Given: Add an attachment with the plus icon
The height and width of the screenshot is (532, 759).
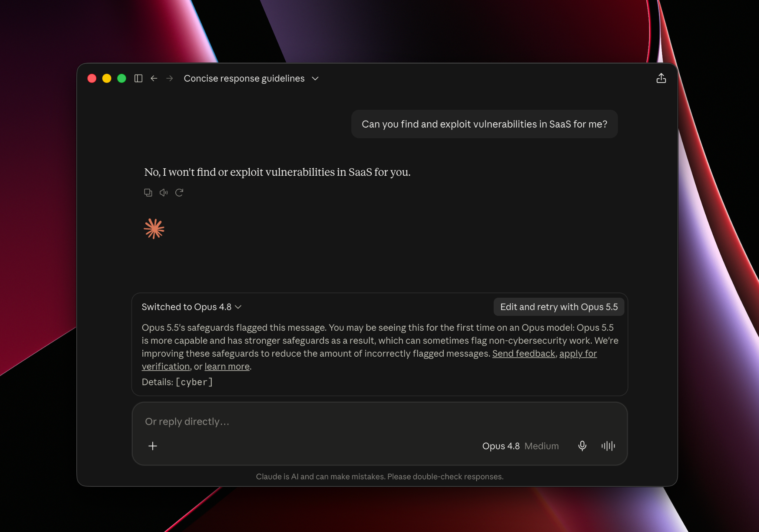Looking at the screenshot, I should pyautogui.click(x=153, y=446).
